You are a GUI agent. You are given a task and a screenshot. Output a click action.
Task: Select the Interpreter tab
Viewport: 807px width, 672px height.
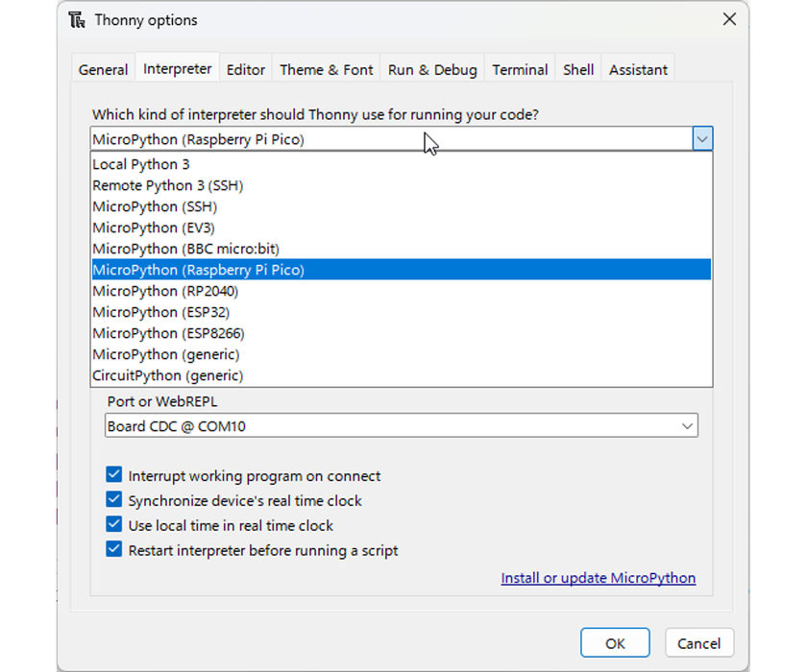[177, 68]
